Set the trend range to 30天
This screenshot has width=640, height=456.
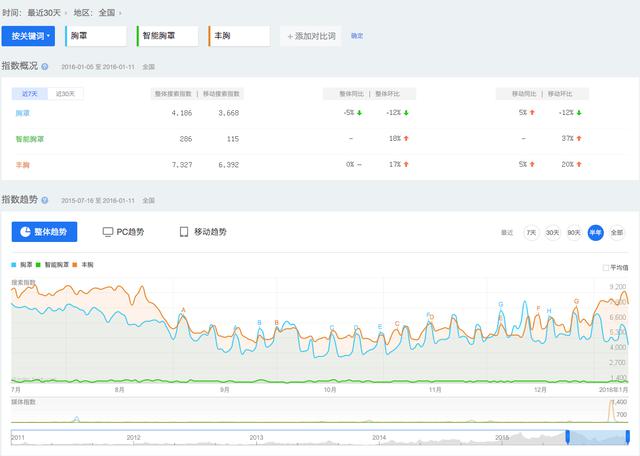pos(552,233)
